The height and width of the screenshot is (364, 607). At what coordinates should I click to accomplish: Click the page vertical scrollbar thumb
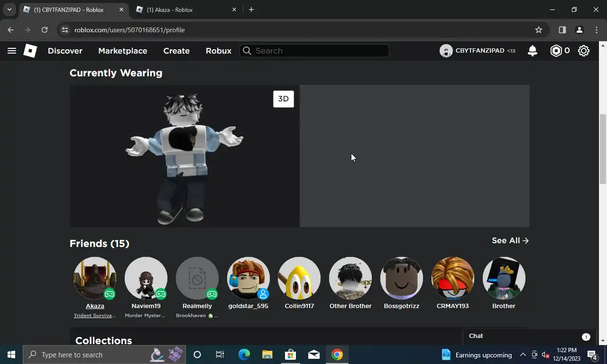(603, 149)
